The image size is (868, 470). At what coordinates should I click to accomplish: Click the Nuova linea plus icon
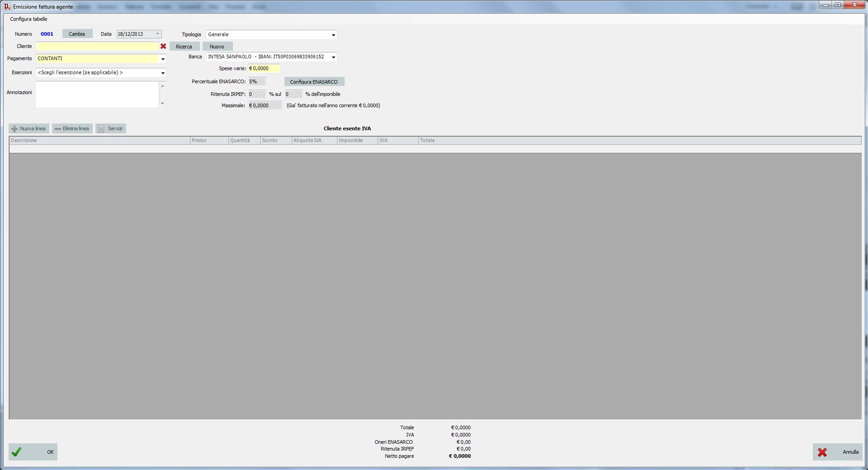(14, 129)
